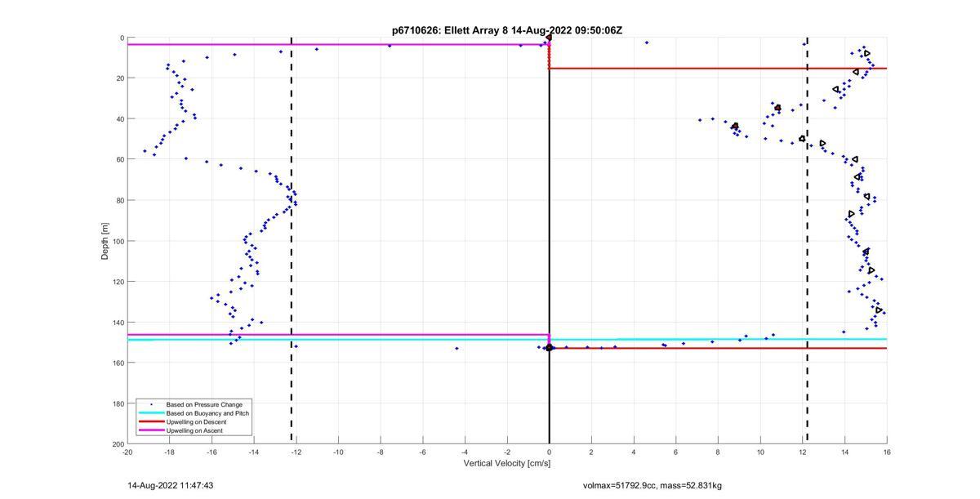980x499 pixels.
Task: Click legend entry 'Based on Buoyancy and Pitch'
Action: (x=207, y=413)
